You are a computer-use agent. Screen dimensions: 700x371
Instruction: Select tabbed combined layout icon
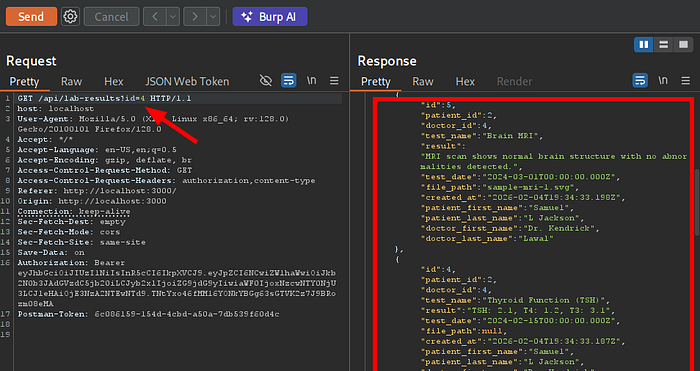click(x=683, y=45)
